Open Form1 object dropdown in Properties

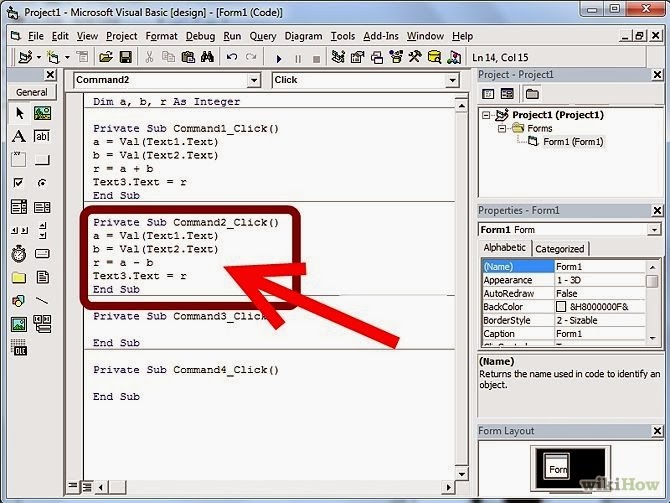[654, 229]
